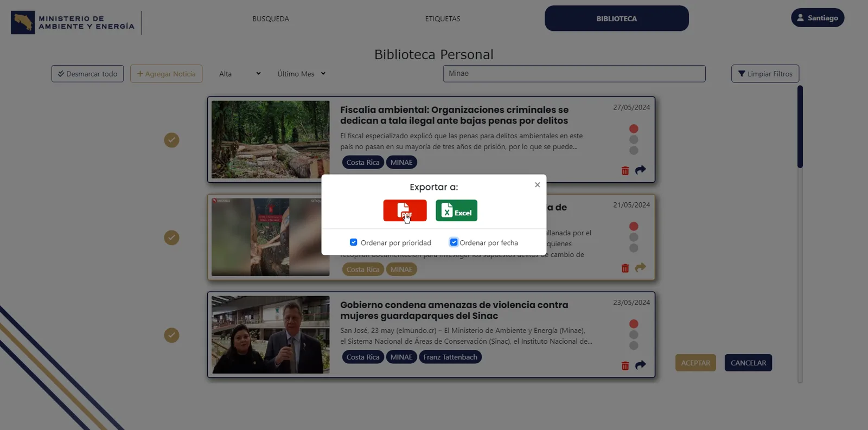Deselect the Fiscalía ambiental card checkmark
Screen dimensions: 868x430
(171, 140)
